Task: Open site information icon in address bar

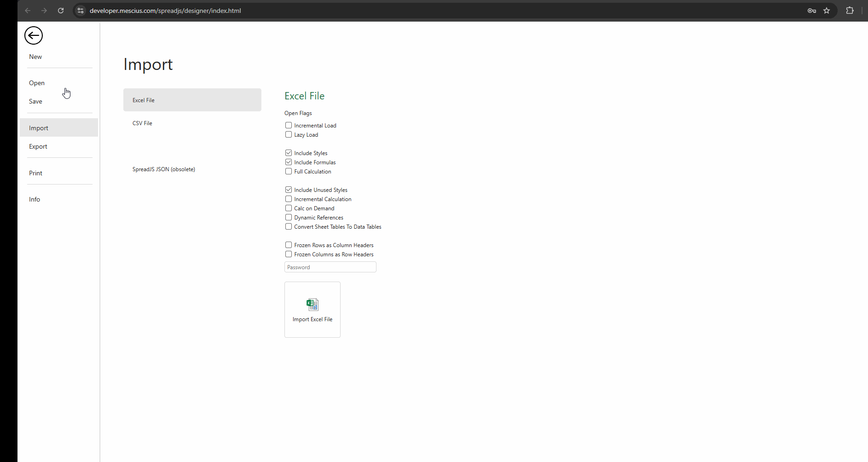Action: (x=81, y=11)
